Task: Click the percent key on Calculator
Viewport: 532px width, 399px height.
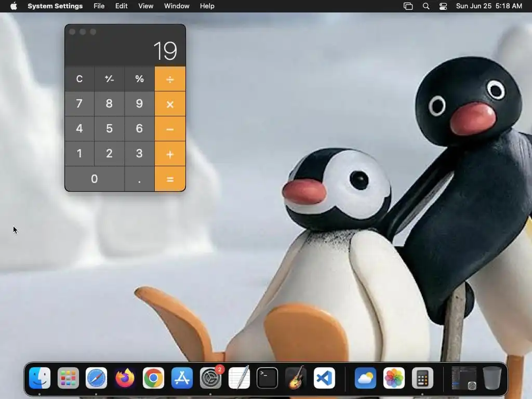Action: [139, 79]
